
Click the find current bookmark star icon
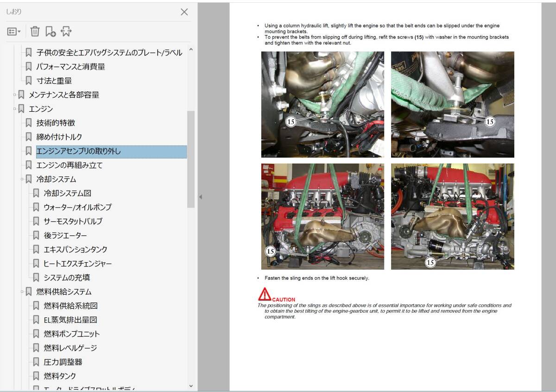coord(66,32)
